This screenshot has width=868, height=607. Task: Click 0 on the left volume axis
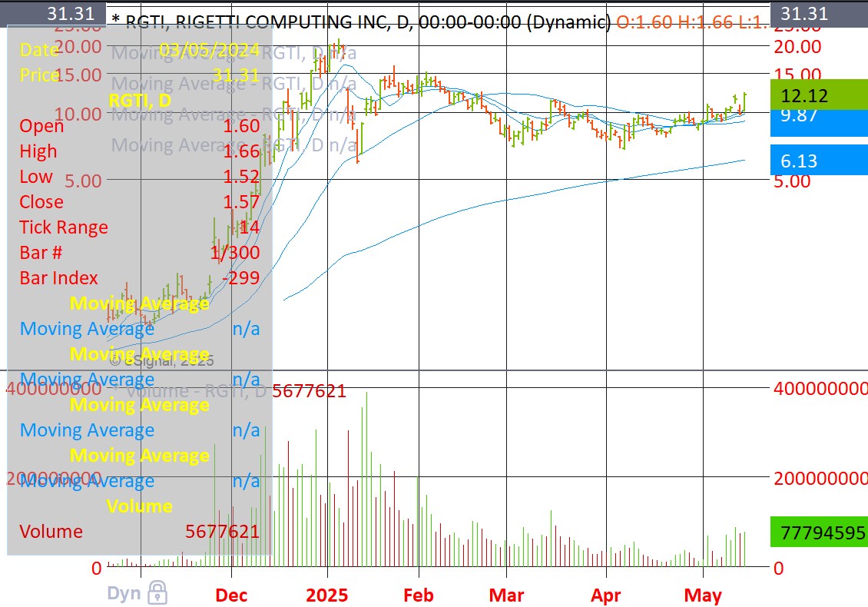96,569
